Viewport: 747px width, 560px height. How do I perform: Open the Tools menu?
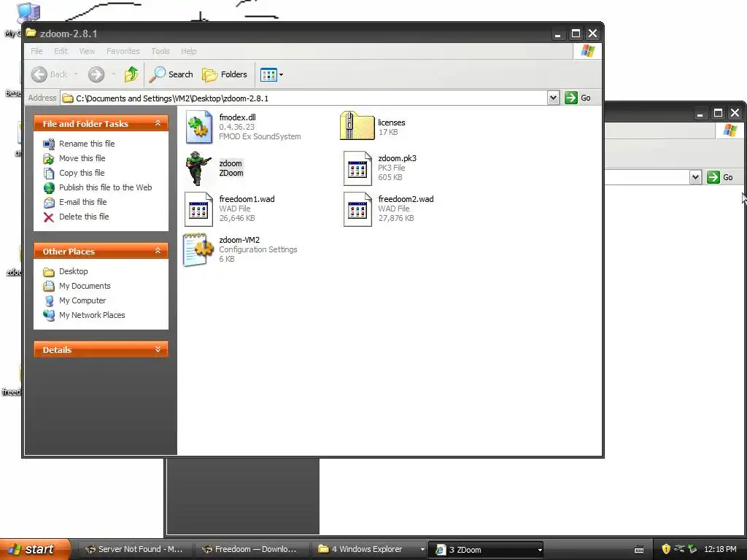pos(160,51)
